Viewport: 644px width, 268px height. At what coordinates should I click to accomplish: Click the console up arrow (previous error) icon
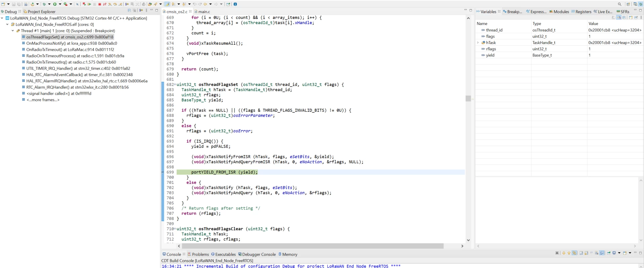(569, 253)
